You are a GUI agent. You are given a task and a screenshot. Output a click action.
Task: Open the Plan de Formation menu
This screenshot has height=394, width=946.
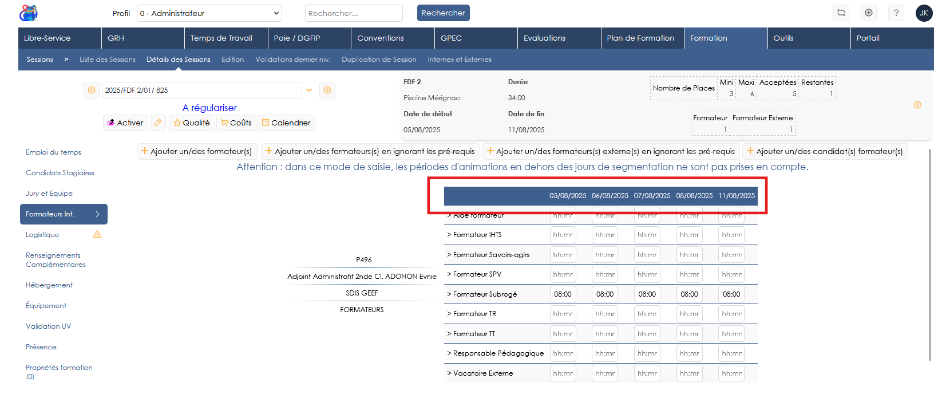coord(642,38)
